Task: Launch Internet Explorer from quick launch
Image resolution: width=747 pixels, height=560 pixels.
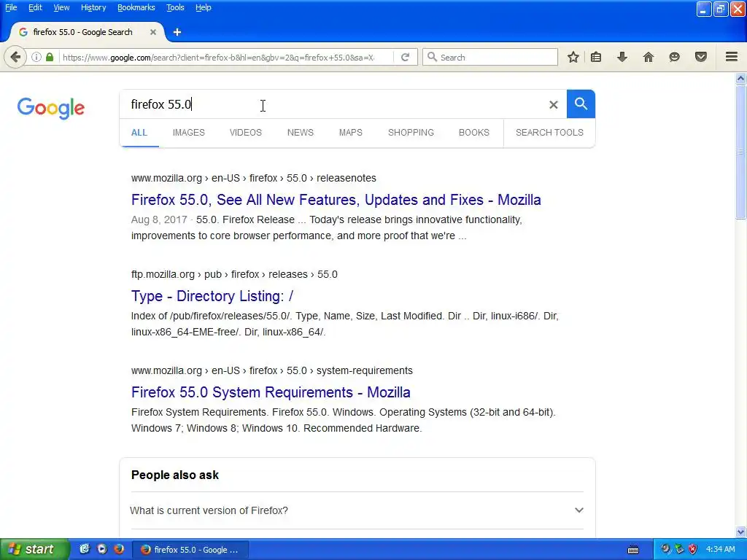Action: tap(85, 549)
